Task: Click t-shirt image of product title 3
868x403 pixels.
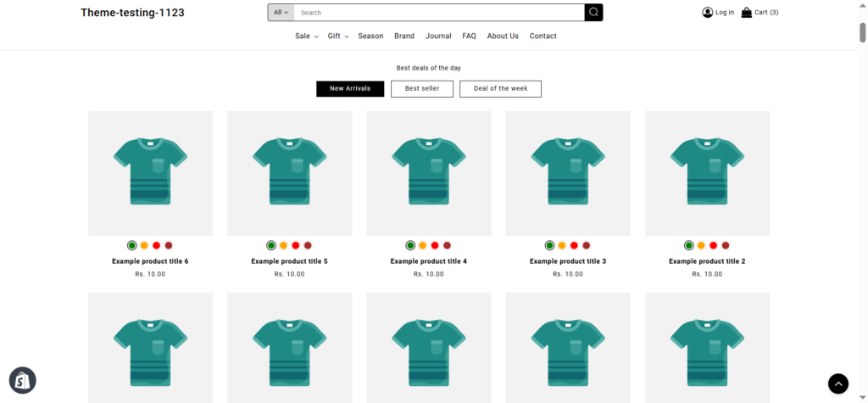Action: click(x=568, y=174)
